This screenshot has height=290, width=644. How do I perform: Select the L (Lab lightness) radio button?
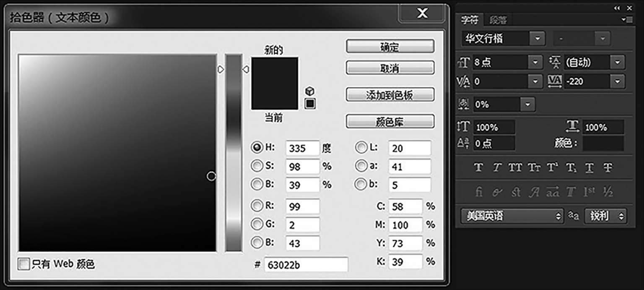pos(361,147)
